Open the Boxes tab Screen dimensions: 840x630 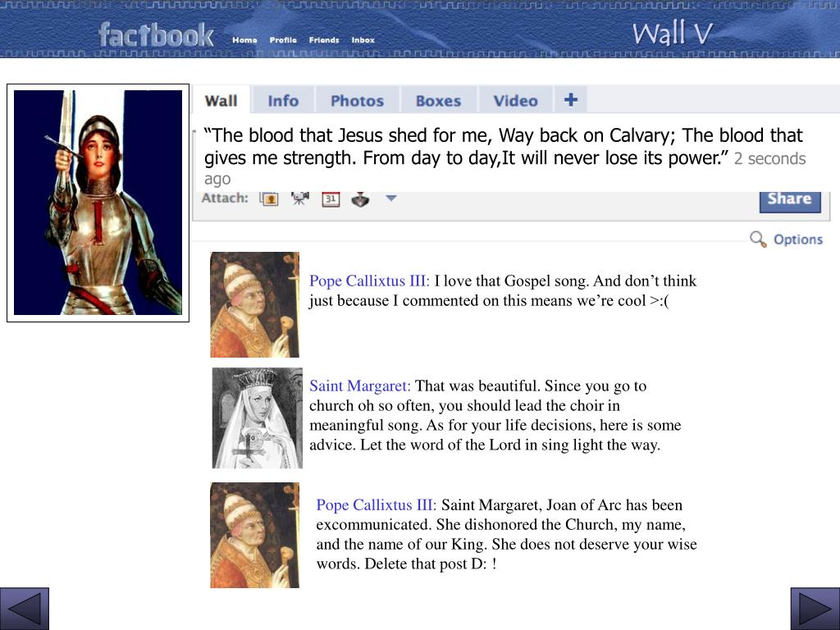point(438,100)
